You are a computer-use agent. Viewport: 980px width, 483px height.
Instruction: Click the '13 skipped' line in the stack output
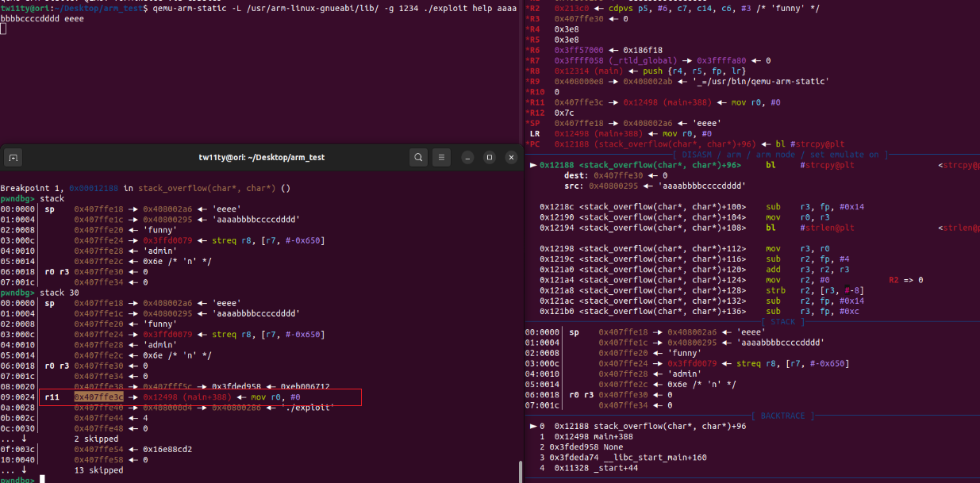click(99, 470)
